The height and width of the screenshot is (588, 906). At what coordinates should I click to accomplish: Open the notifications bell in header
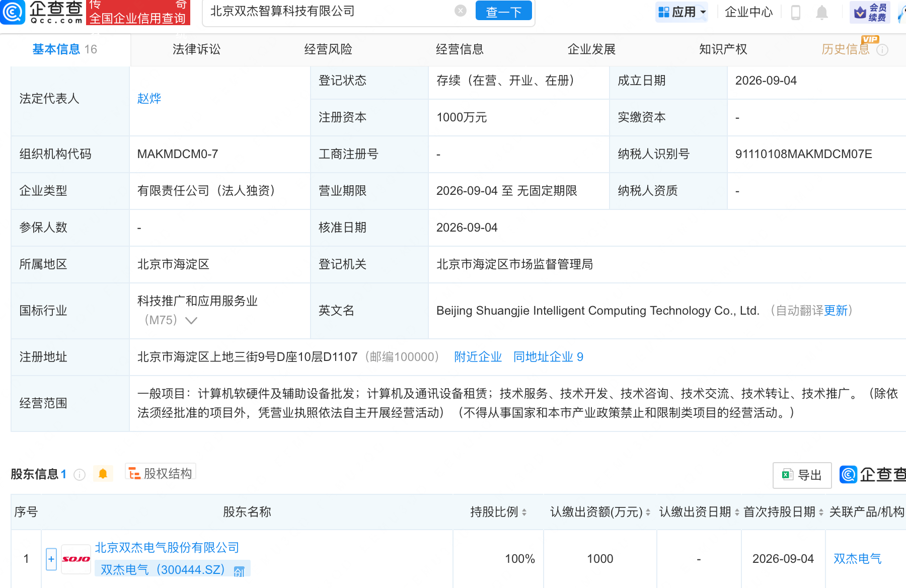tap(821, 12)
